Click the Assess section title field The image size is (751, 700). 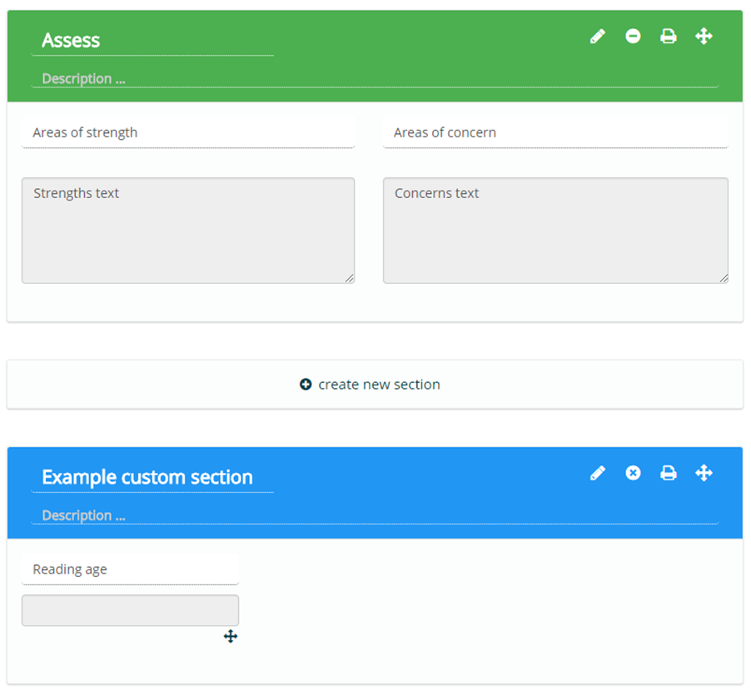pos(152,41)
